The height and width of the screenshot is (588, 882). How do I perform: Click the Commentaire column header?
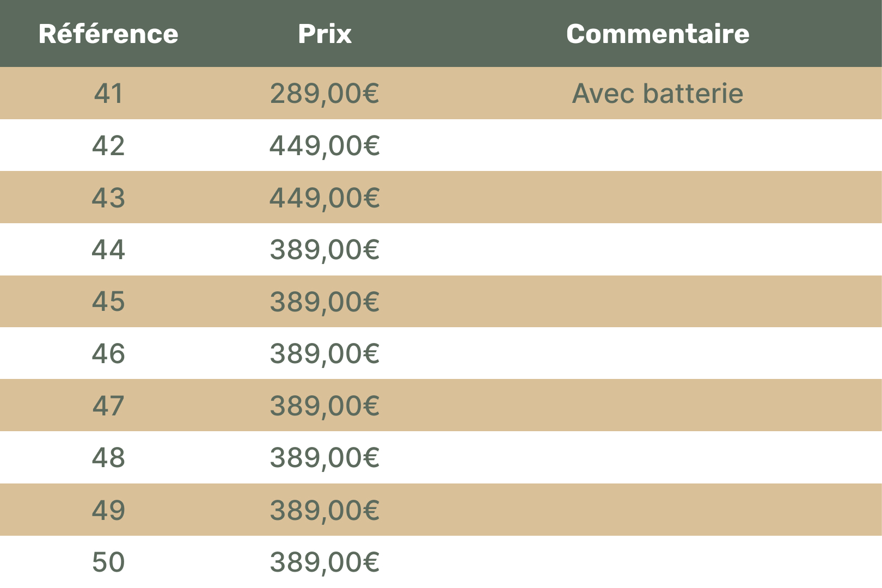[658, 34]
